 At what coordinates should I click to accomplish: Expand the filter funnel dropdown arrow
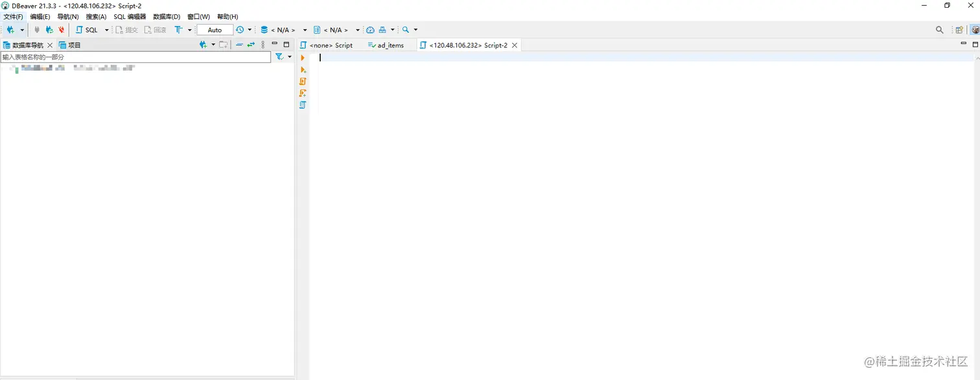(290, 57)
